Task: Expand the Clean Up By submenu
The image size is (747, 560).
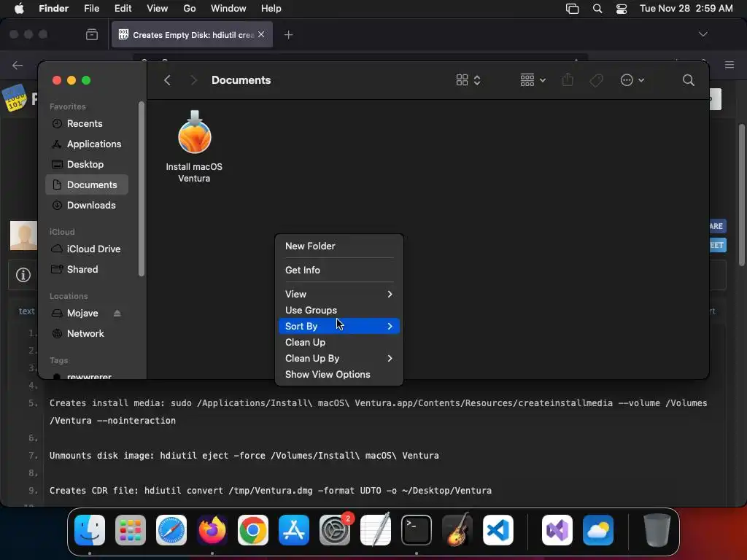Action: (339, 359)
